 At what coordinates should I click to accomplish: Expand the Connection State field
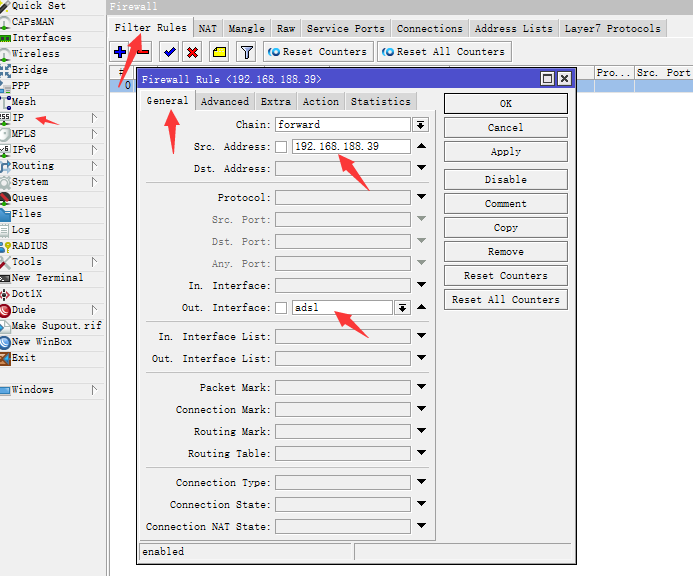pos(422,504)
